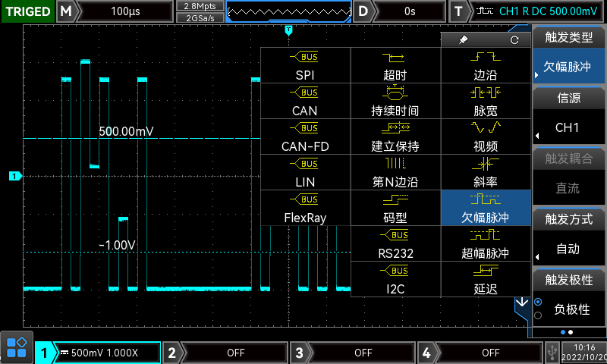Select the 超时 timeout trigger
Screen dimensions: 607x364
(395, 66)
